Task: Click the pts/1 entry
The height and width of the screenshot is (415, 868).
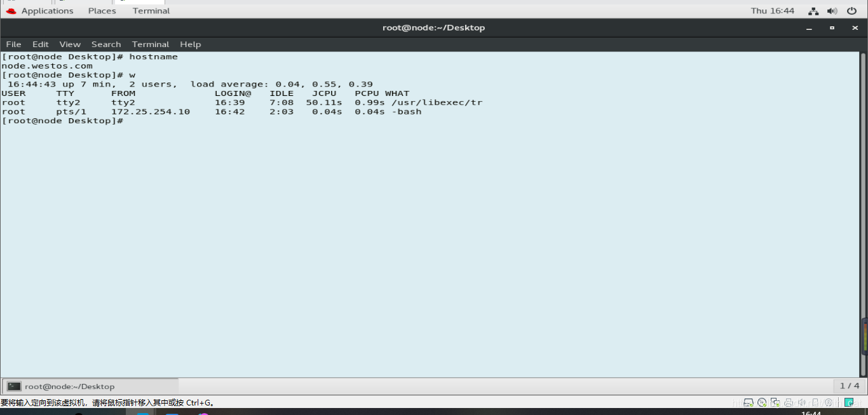Action: coord(71,112)
